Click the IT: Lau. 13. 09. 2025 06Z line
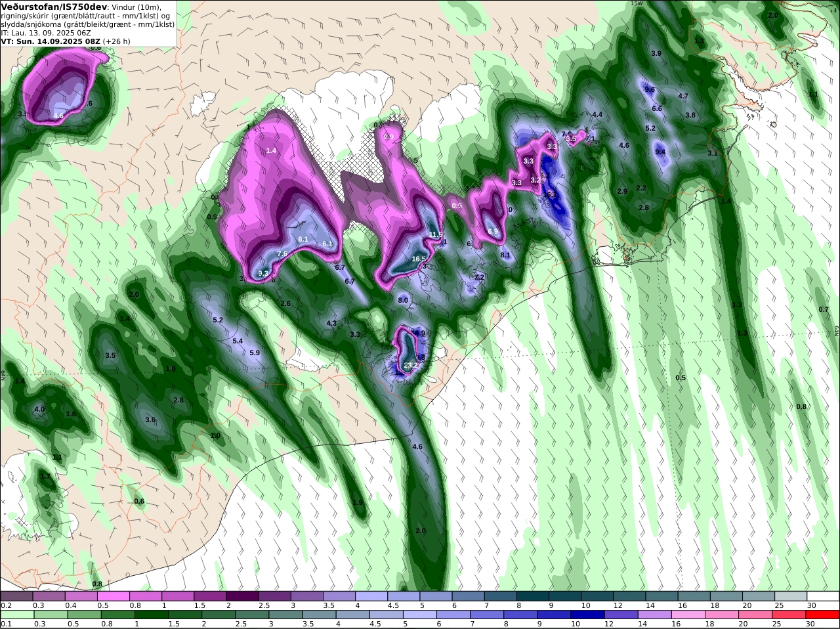This screenshot has width=840, height=629. click(46, 32)
